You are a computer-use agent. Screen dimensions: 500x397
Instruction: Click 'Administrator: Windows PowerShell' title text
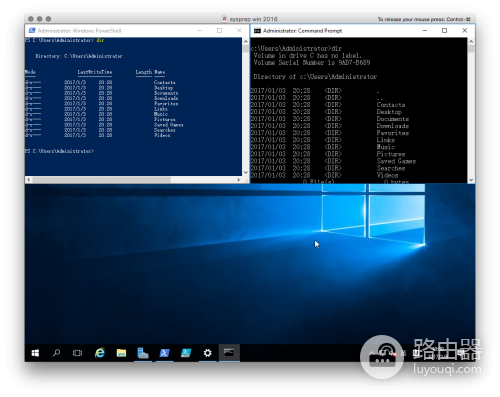tap(79, 31)
